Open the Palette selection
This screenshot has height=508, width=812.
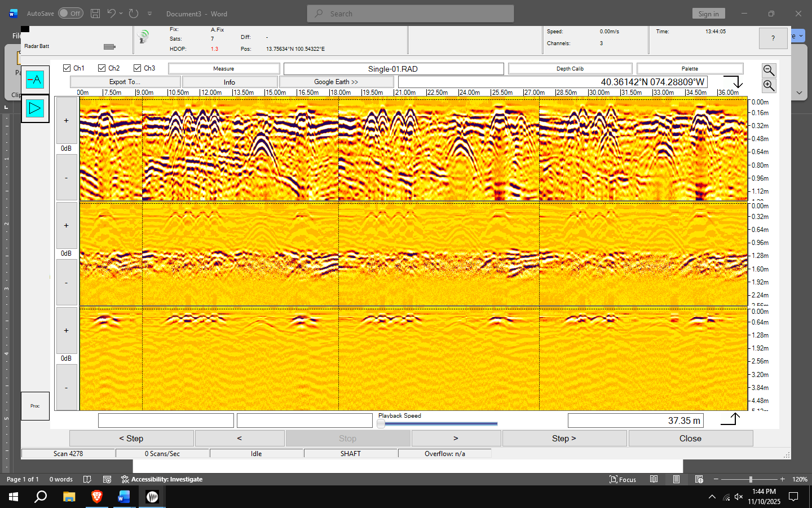(x=690, y=69)
